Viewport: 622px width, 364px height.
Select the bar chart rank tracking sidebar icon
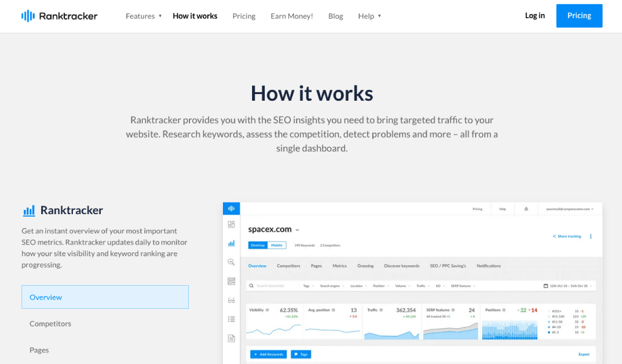231,243
